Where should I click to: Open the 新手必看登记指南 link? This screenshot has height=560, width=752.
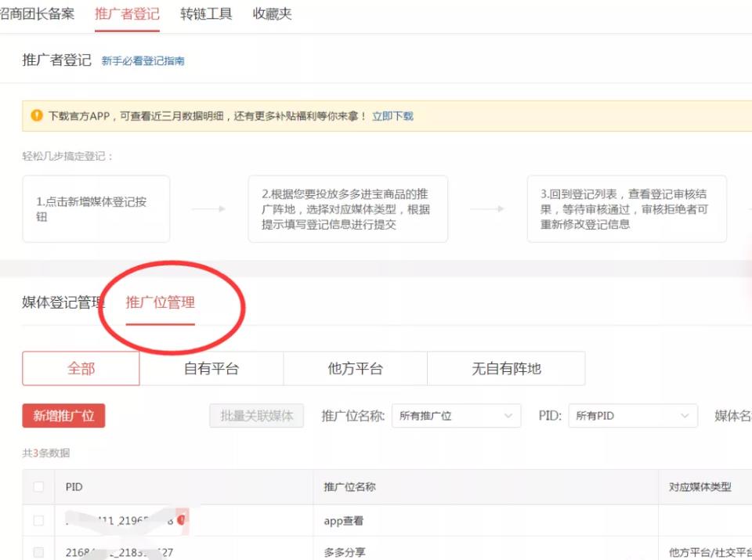click(x=143, y=61)
